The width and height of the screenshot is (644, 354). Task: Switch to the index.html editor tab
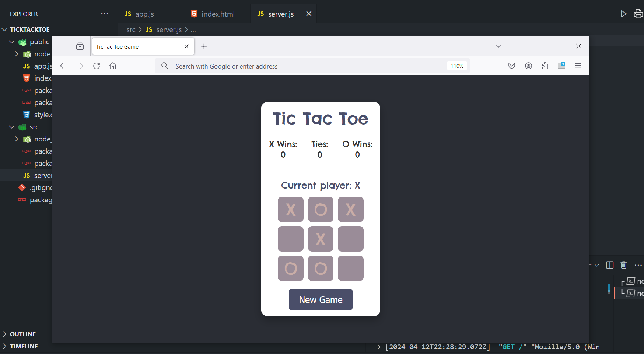[217, 14]
